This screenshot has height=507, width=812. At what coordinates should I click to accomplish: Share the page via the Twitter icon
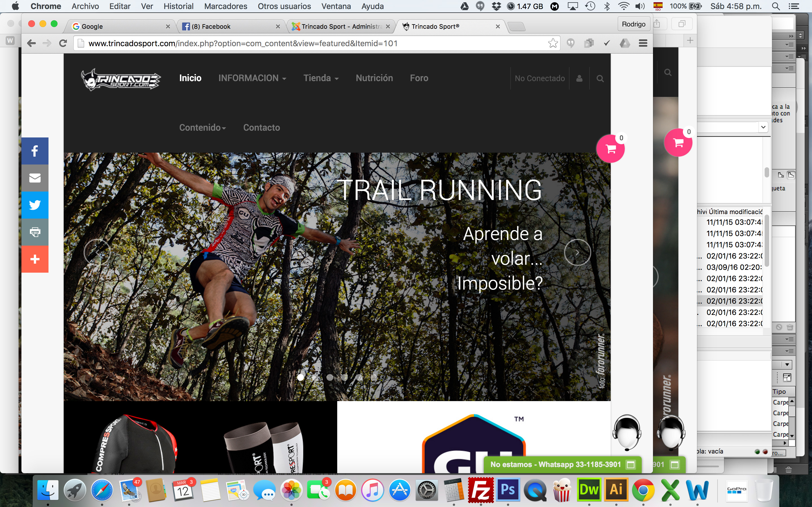click(x=35, y=205)
